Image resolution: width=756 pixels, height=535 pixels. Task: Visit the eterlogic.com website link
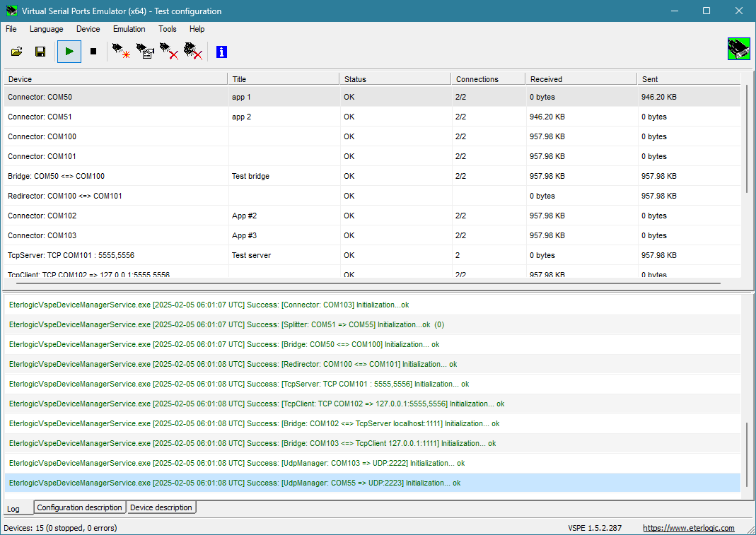coord(689,528)
